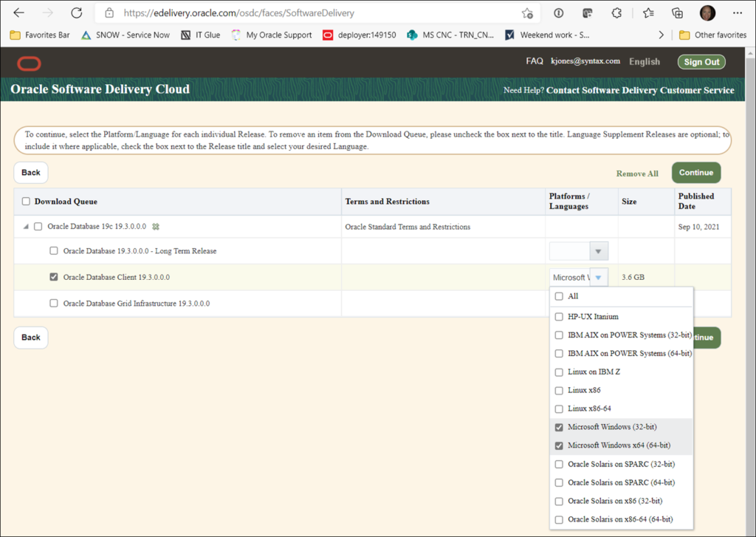Click the green gear icon beside Oracle Database 19c
The image size is (756, 537).
coord(156,227)
